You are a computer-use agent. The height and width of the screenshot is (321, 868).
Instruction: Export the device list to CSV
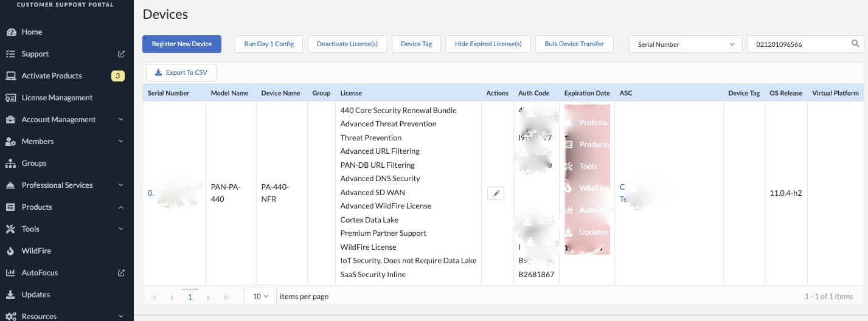click(181, 72)
